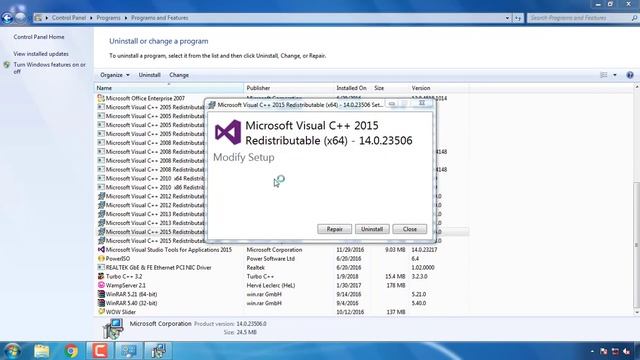
Task: Open address bar history dropdown arrow
Action: tap(507, 18)
